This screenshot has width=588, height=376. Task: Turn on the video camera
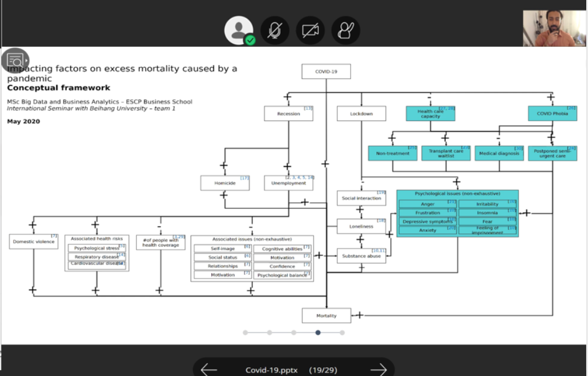(x=310, y=30)
